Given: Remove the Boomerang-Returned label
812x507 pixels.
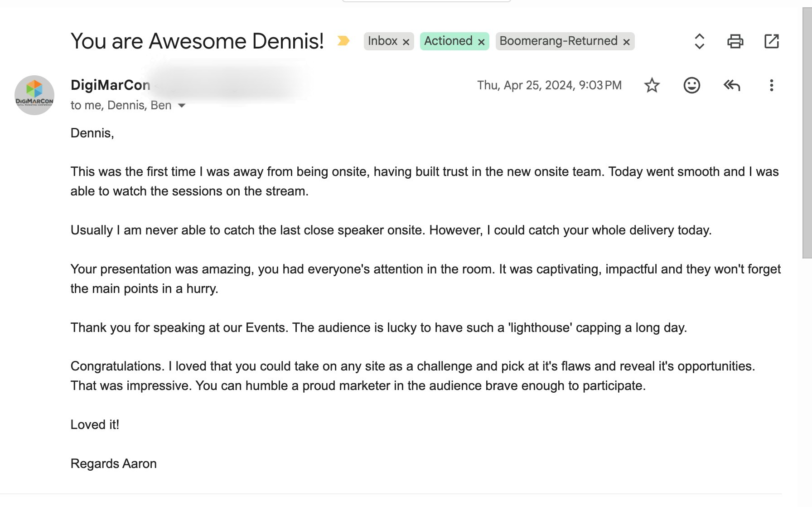Looking at the screenshot, I should click(626, 41).
